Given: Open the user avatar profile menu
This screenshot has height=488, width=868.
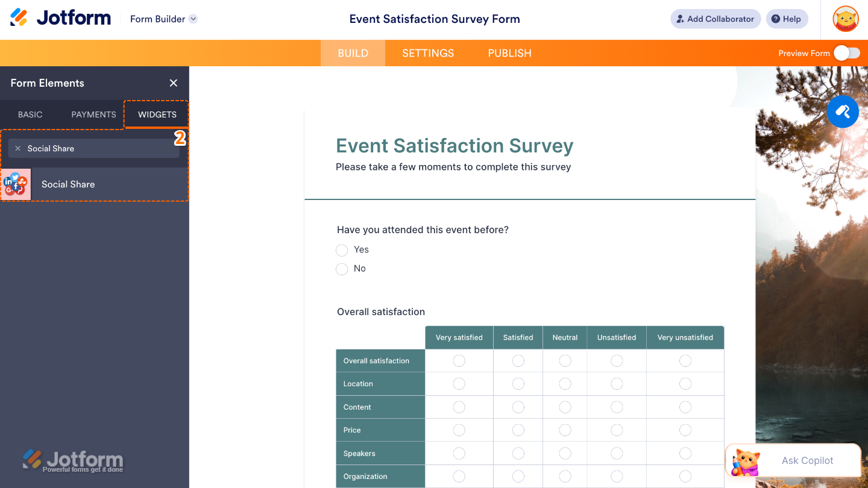Looking at the screenshot, I should pyautogui.click(x=846, y=19).
